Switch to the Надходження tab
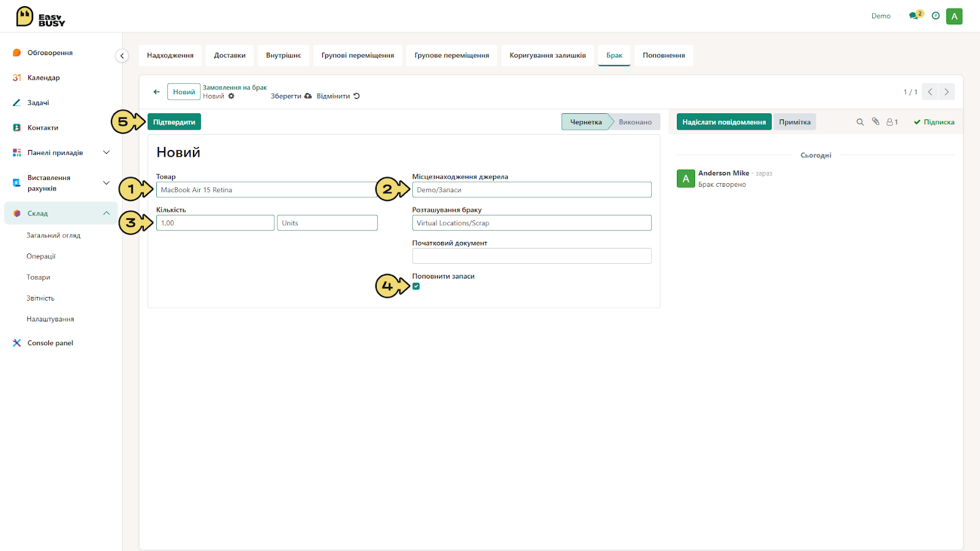980x551 pixels. [x=170, y=55]
